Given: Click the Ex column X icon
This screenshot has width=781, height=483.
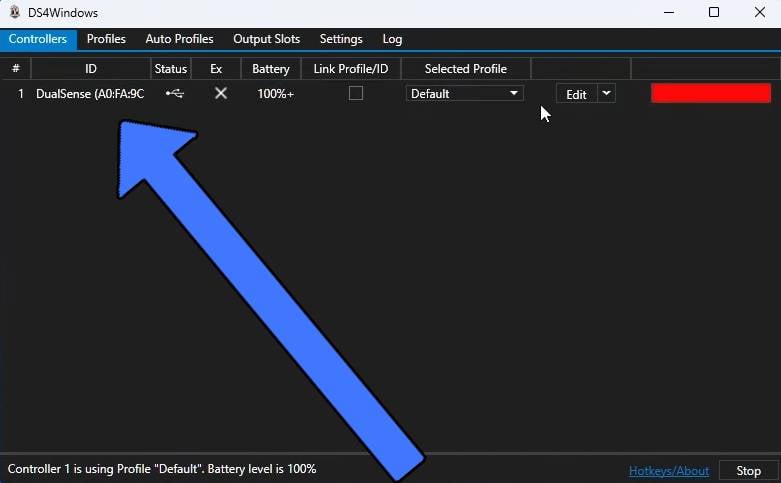Looking at the screenshot, I should click(x=221, y=93).
